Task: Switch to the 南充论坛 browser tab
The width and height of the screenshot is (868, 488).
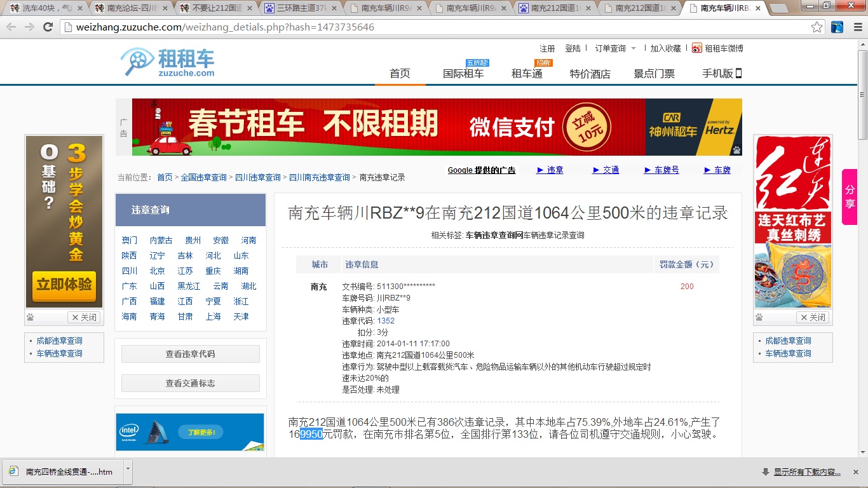Action: point(131,8)
